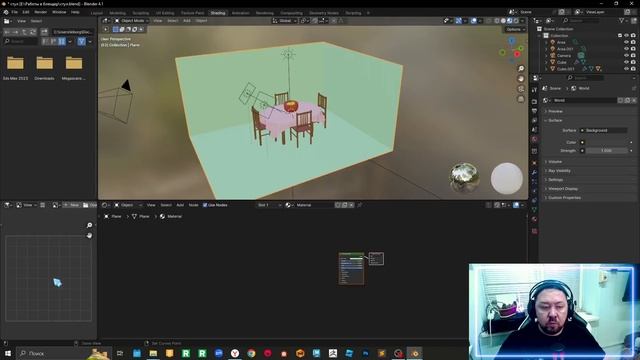Screen dimensions: 640x360
Task: Open the Object Mode dropdown
Action: pos(131,20)
